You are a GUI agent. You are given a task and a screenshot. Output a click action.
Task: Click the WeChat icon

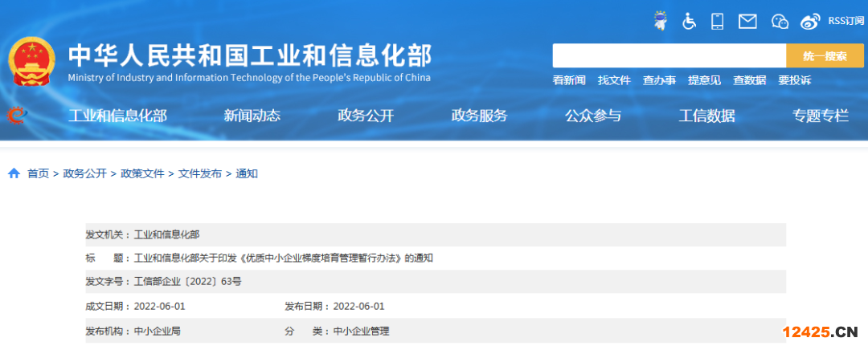pos(780,21)
